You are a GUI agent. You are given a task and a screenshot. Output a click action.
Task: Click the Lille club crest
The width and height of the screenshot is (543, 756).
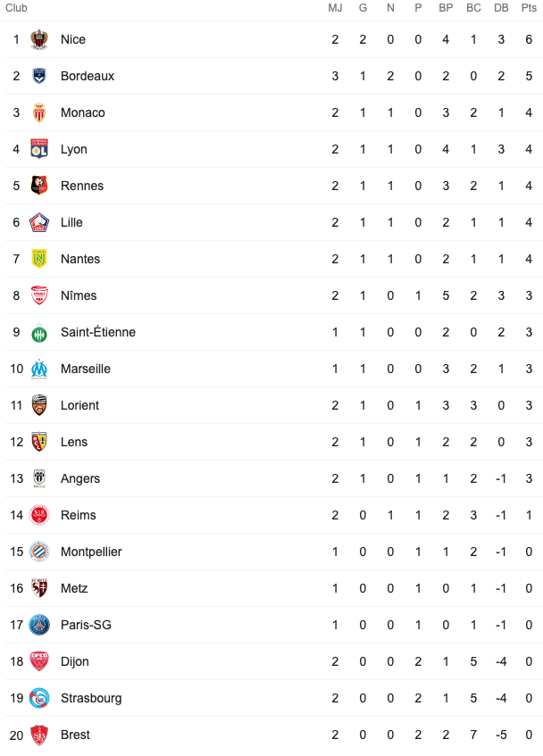pos(39,222)
